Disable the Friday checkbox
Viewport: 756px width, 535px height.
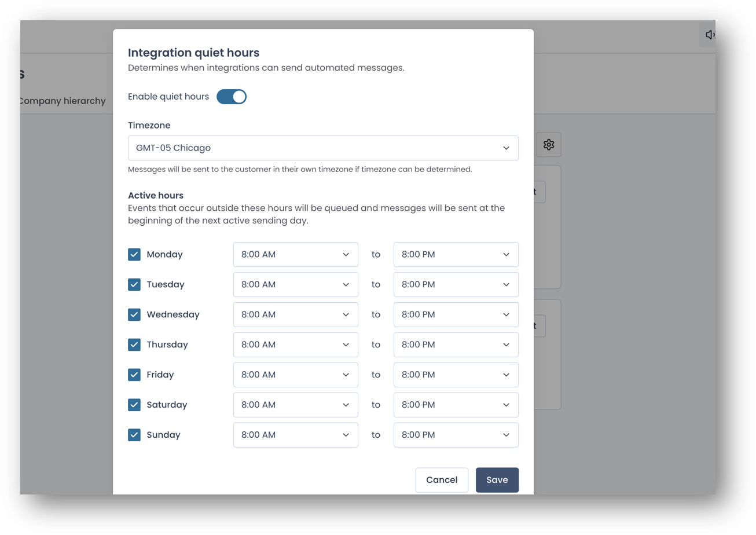(133, 375)
